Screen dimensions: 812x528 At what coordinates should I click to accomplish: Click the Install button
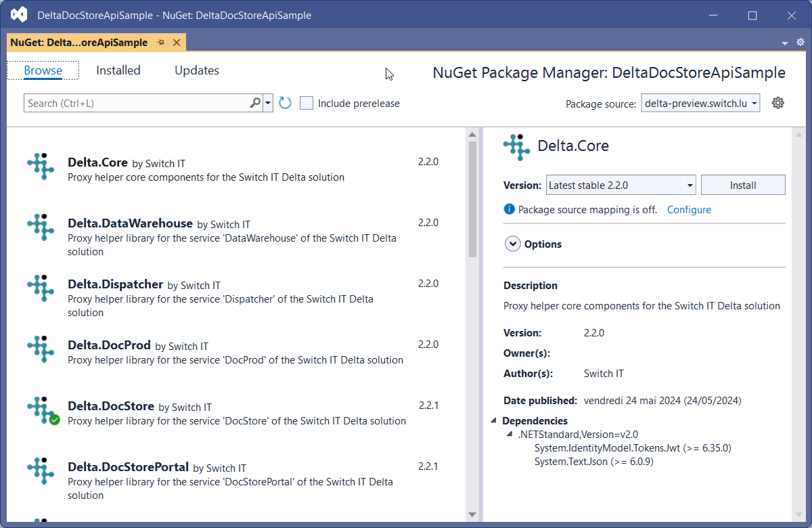[x=742, y=185]
